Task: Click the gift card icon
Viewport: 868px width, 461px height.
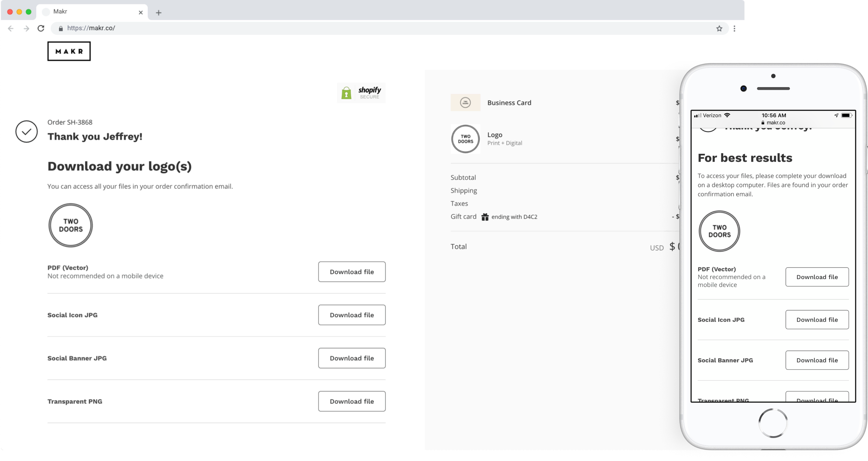Action: (x=485, y=217)
